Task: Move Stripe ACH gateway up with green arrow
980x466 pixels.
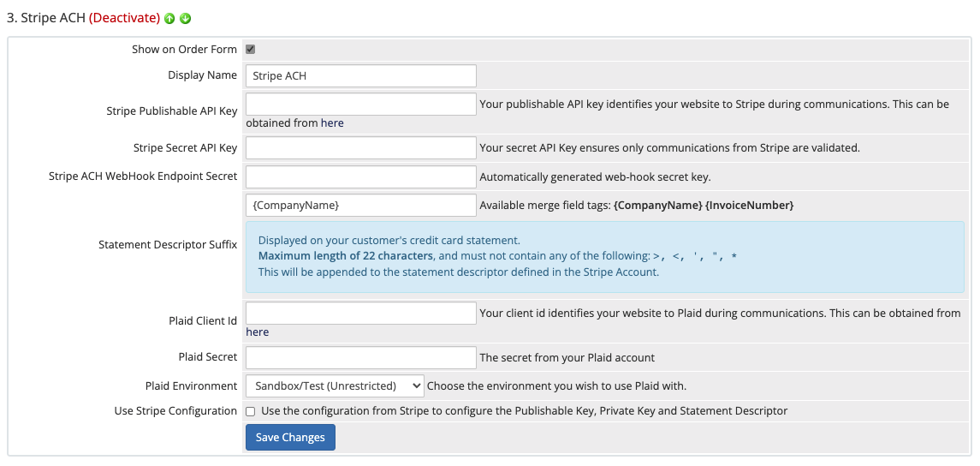Action: click(x=169, y=19)
